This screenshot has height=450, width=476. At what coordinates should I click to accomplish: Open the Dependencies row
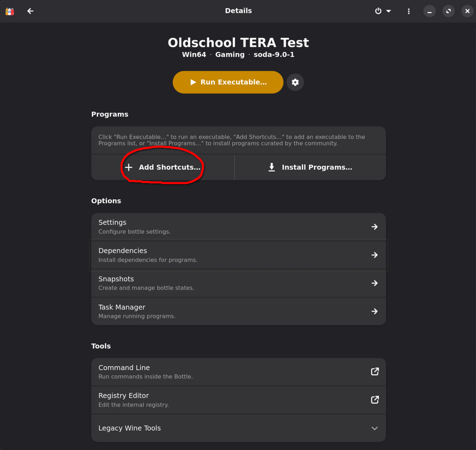[x=238, y=255]
